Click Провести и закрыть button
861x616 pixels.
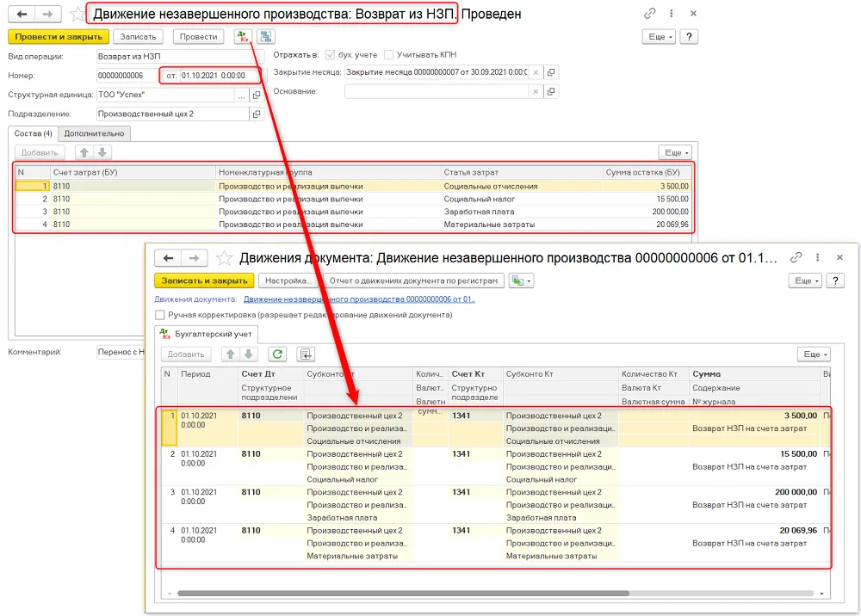pos(59,37)
